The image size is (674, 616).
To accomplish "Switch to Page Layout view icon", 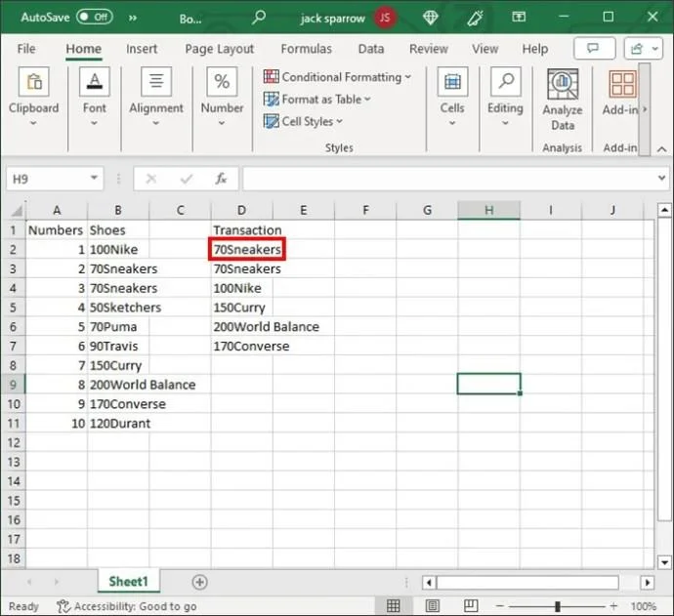I will [x=432, y=606].
